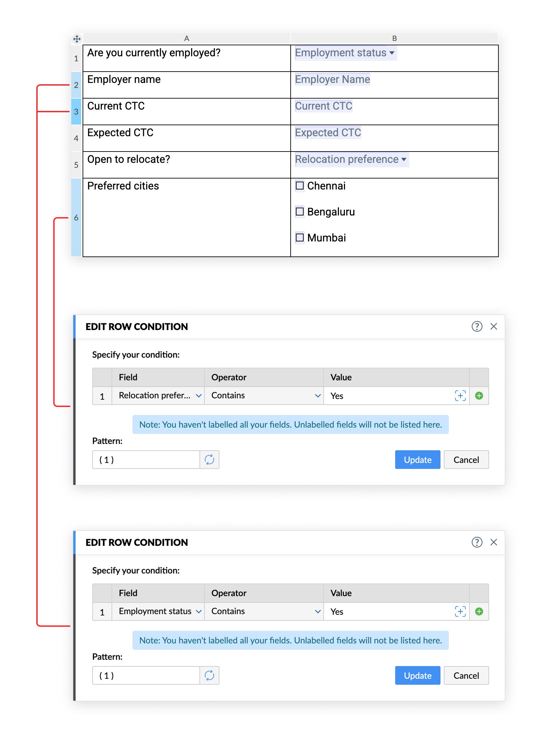Image resolution: width=560 pixels, height=748 pixels.
Task: Click the Employer Name field placeholder
Action: point(332,79)
